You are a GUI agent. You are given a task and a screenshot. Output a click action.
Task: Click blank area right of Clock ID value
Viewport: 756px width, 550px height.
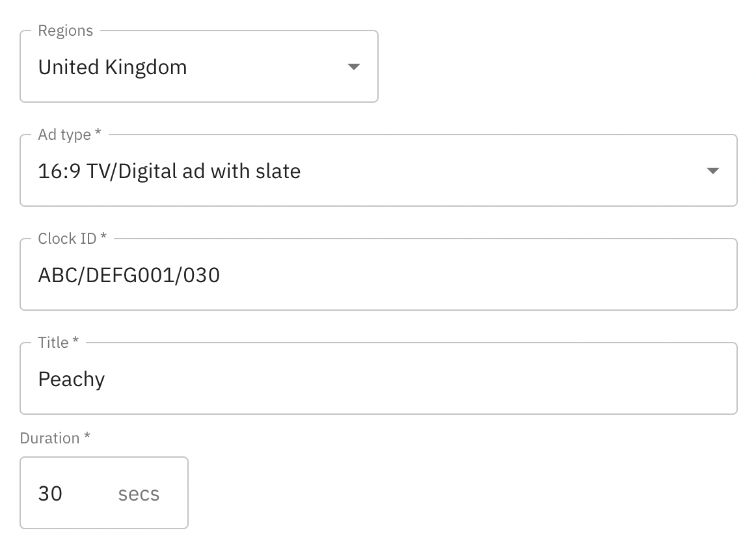pos(475,276)
